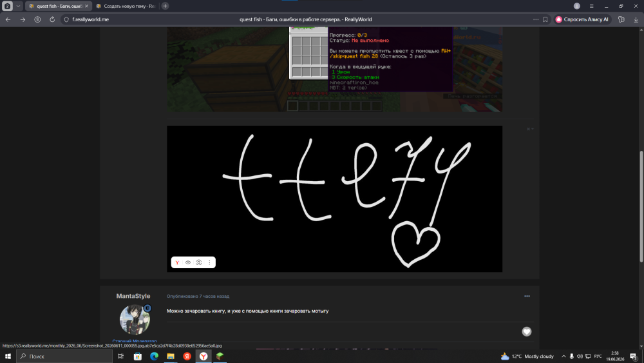Click the eye icon on the image overlay
644x363 pixels.
(188, 262)
